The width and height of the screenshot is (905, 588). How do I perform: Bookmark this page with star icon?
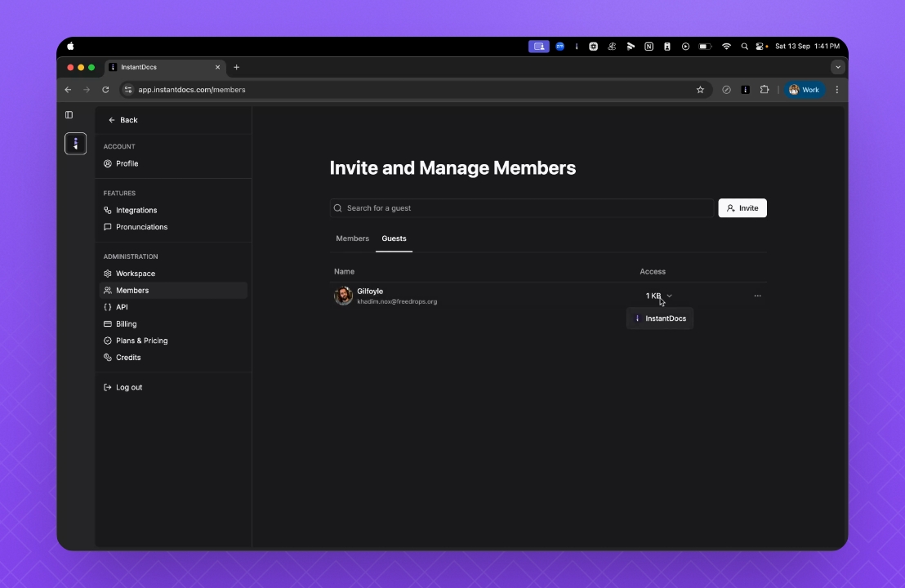click(700, 90)
